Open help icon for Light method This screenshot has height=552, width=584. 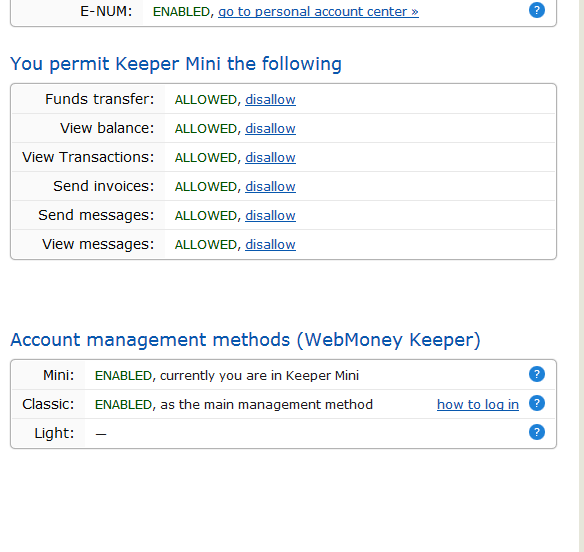[x=537, y=432]
